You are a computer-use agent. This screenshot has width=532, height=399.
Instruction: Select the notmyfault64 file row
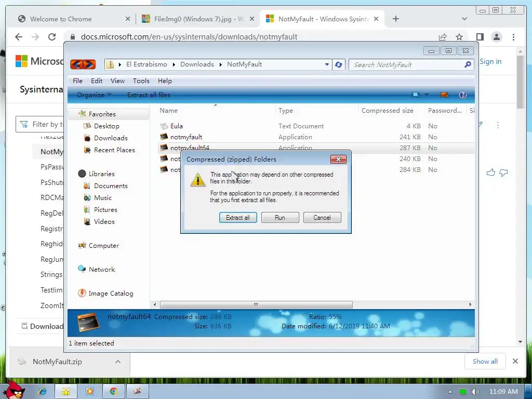click(315, 148)
